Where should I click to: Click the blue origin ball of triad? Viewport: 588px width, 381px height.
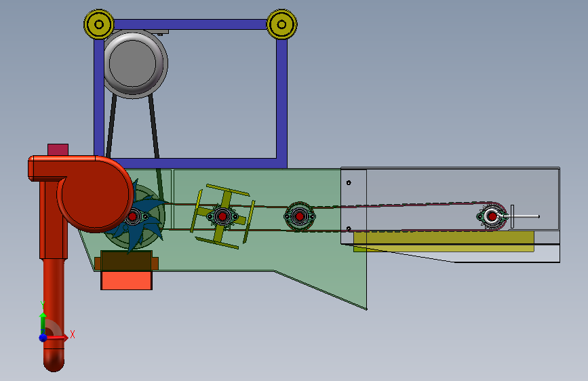tap(43, 338)
